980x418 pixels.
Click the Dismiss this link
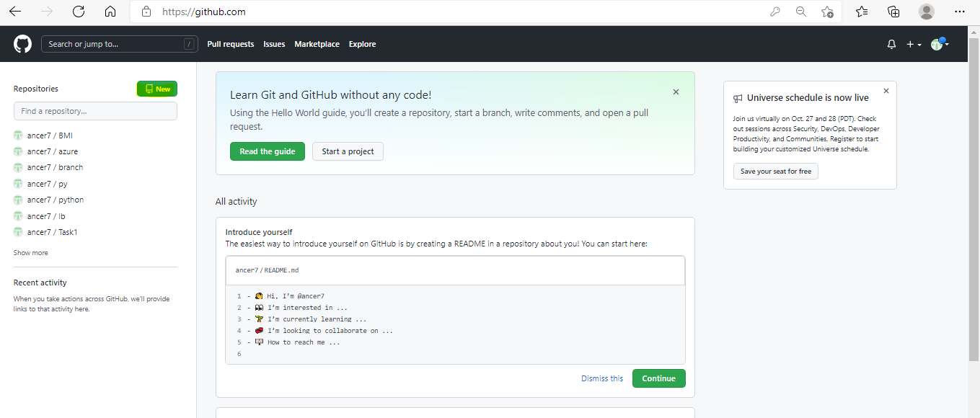[602, 378]
